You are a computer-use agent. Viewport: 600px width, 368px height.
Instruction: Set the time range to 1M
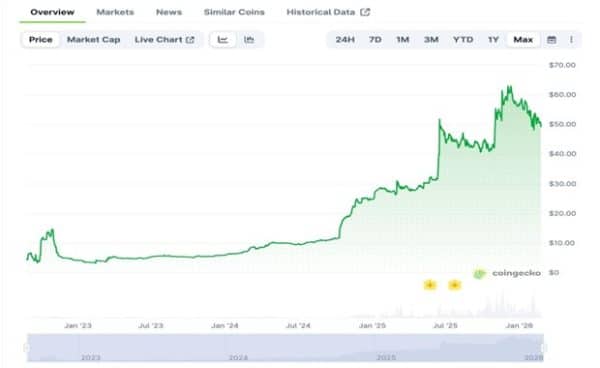click(x=403, y=40)
